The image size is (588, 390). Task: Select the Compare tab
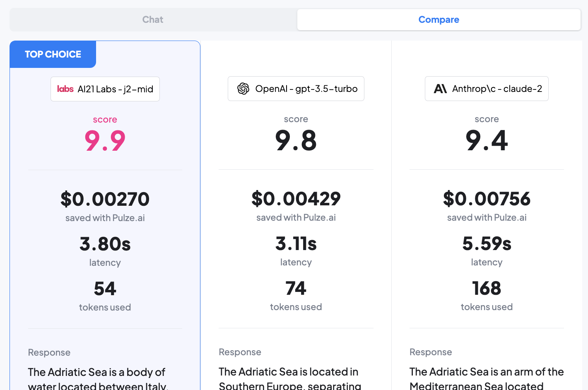point(439,19)
